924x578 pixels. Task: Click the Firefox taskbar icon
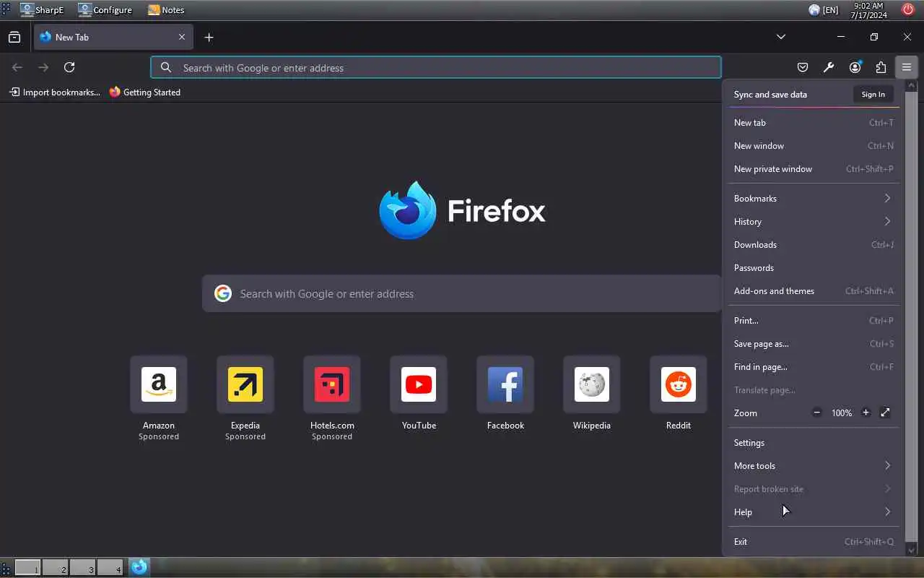tap(139, 567)
